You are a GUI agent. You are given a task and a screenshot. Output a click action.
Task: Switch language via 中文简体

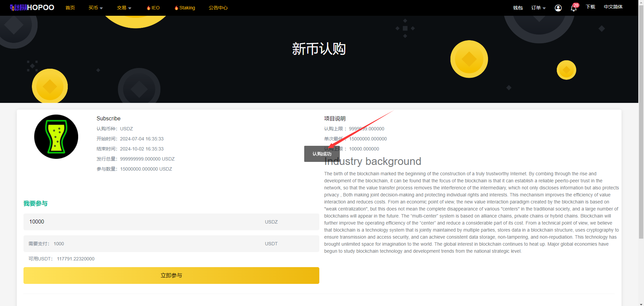pos(613,7)
